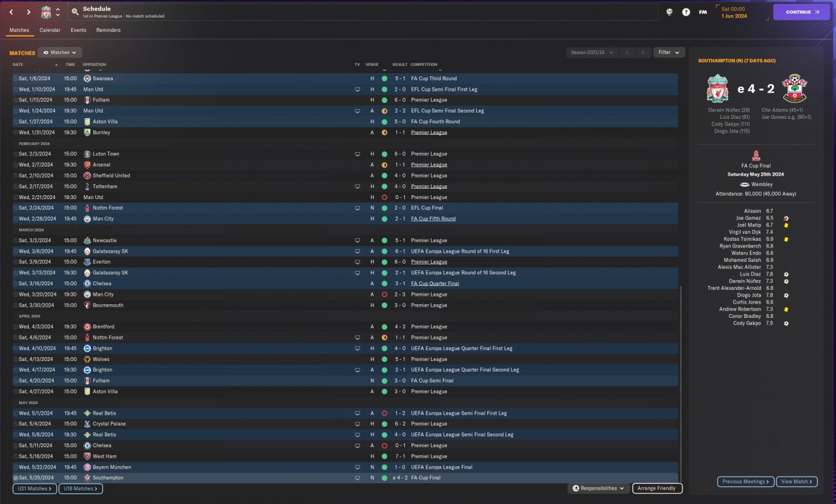
Task: Click the West Ham club badge
Action: [87, 456]
